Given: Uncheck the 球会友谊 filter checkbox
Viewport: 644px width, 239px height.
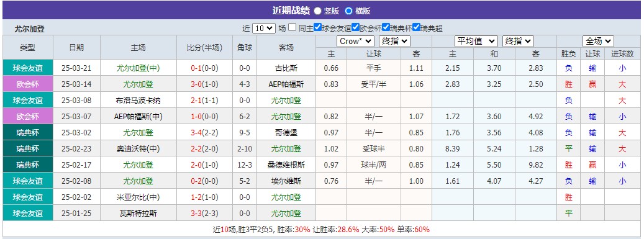Looking at the screenshot, I should [x=317, y=27].
